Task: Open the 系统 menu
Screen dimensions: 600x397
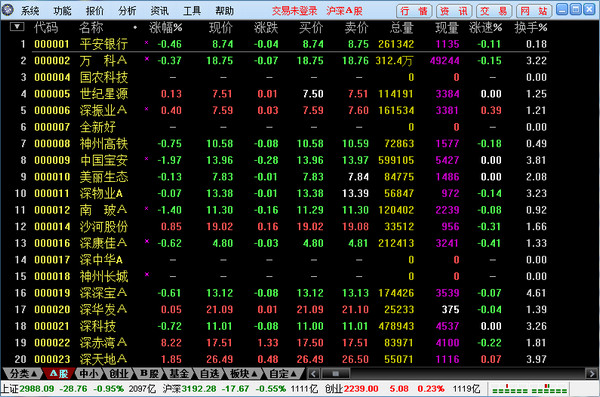Action: click(x=30, y=11)
